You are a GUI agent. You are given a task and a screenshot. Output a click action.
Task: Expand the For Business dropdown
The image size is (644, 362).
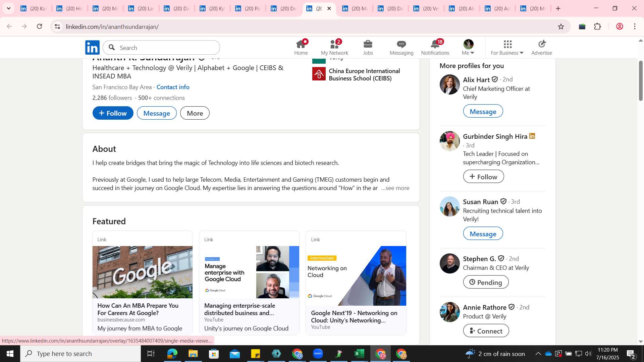point(507,47)
